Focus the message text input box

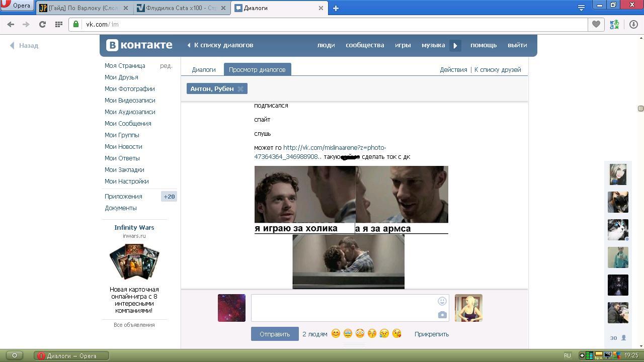tap(350, 308)
